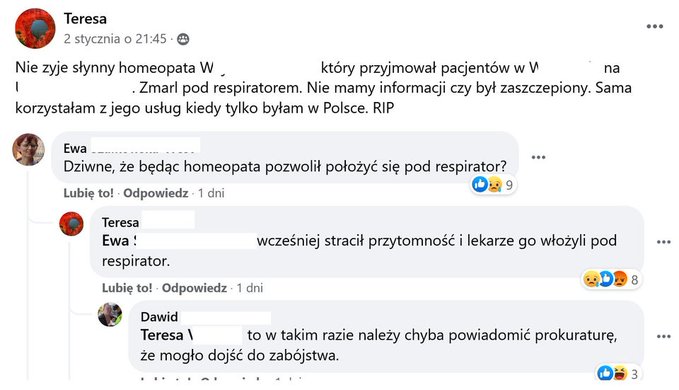
Task: Open Ewa's commenter profile picture
Action: click(29, 149)
